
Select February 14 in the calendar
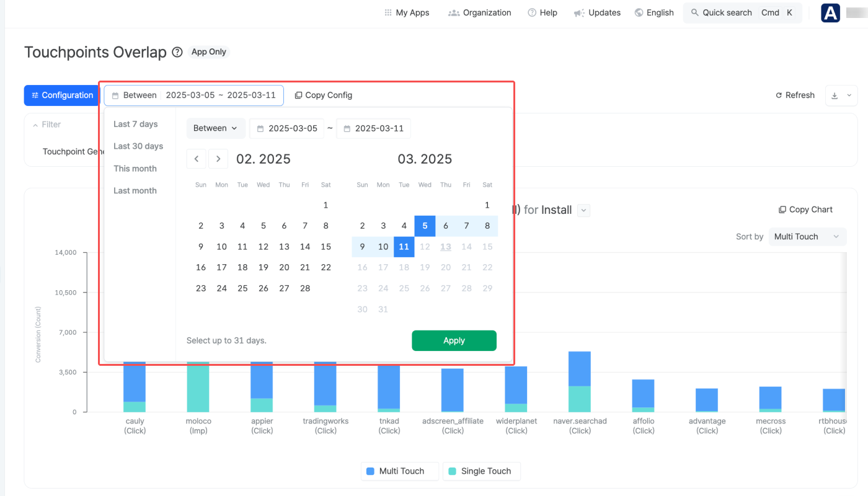click(305, 247)
